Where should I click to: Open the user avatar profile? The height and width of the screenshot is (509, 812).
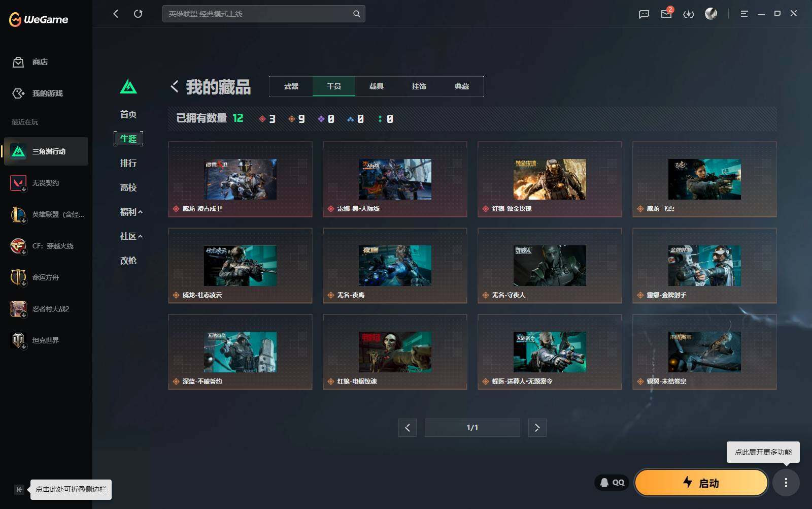click(x=711, y=14)
